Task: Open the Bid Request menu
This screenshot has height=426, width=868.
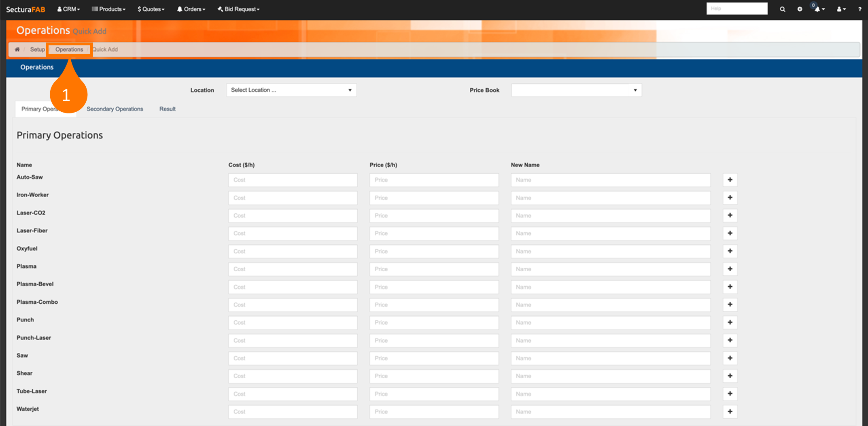Action: (x=239, y=9)
